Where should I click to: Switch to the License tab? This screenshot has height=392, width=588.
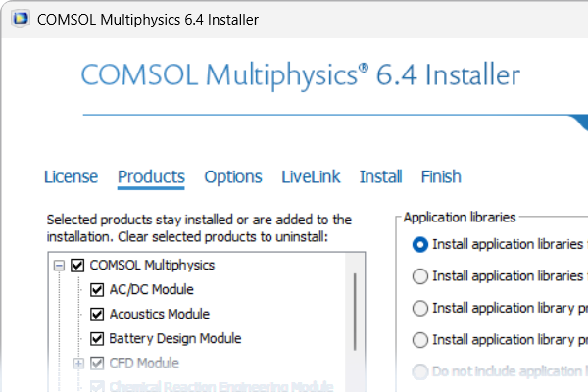click(71, 177)
